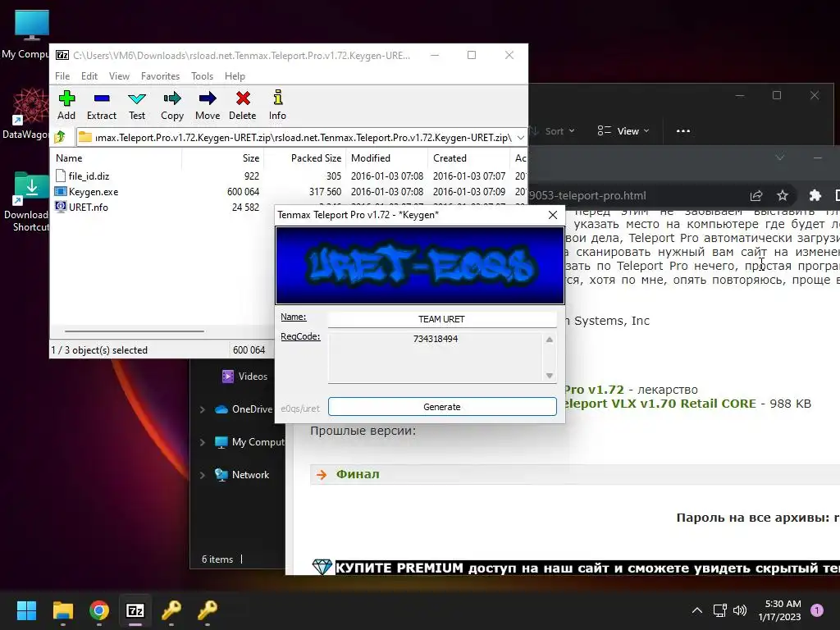This screenshot has width=840, height=630.
Task: Extract files with the Extract tool
Action: tap(101, 105)
